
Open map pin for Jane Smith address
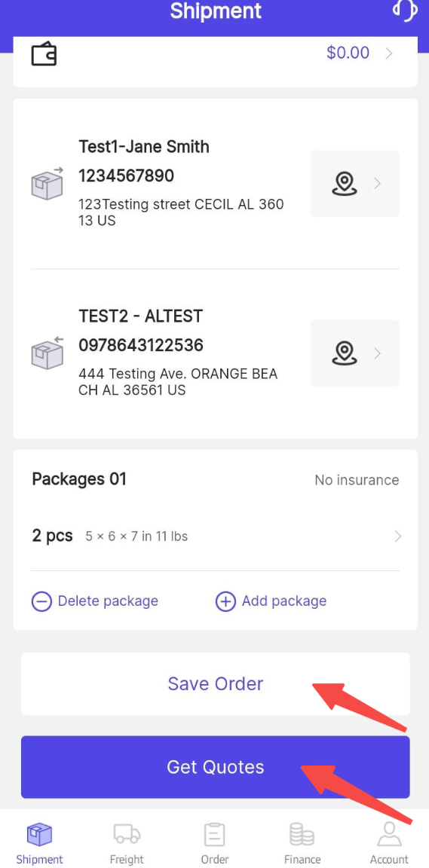click(345, 183)
